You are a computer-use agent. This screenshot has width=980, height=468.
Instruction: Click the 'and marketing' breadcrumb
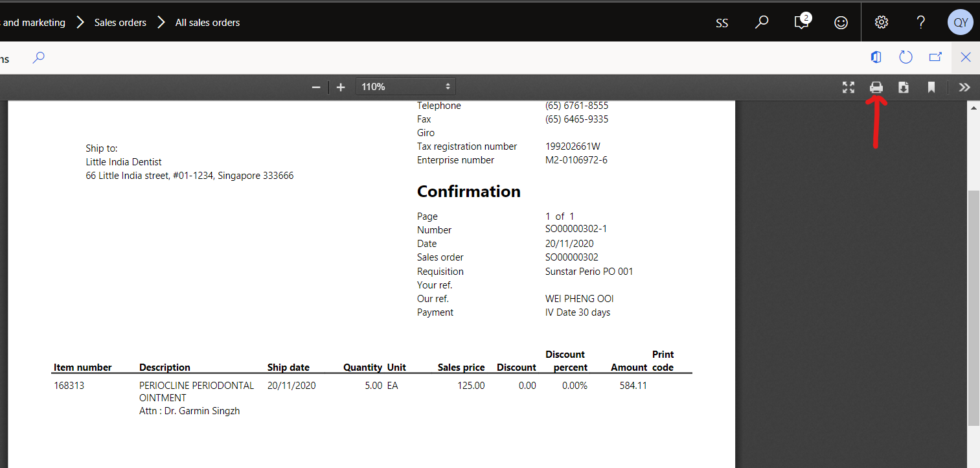(34, 23)
